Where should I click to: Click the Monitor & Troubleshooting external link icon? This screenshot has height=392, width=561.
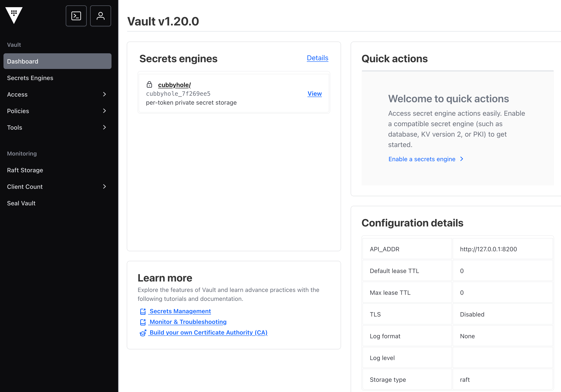pyautogui.click(x=143, y=322)
